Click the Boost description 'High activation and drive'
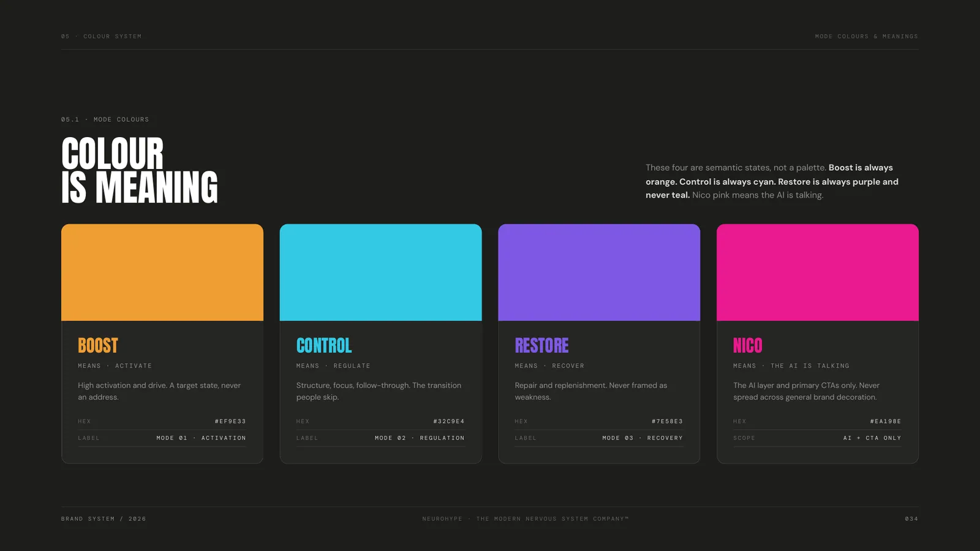The height and width of the screenshot is (551, 980). tap(159, 391)
